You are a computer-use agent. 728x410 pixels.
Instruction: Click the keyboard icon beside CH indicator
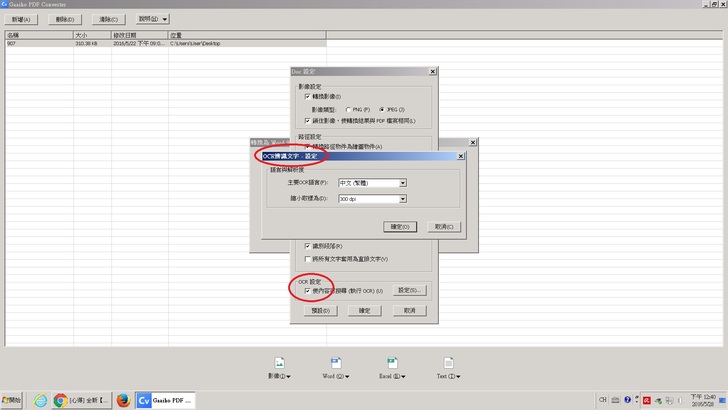click(615, 400)
